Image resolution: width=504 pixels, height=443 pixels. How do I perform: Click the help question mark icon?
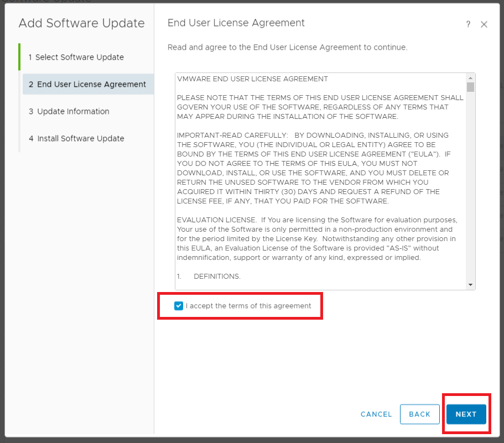[468, 24]
